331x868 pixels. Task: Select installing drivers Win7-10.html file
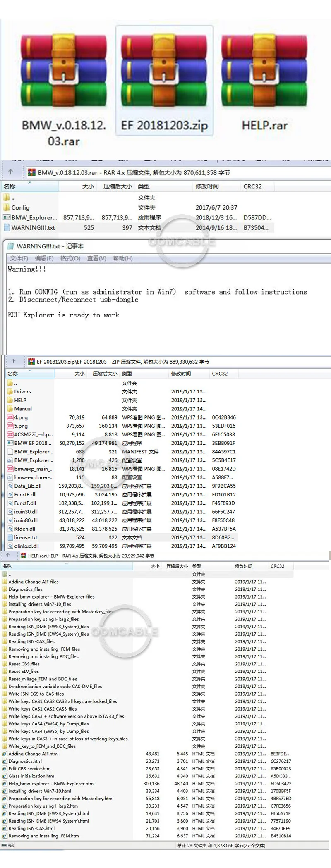40,791
